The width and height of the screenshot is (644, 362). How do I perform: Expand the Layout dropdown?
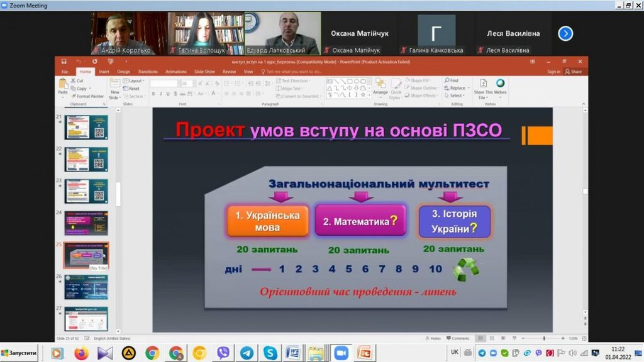tap(135, 80)
